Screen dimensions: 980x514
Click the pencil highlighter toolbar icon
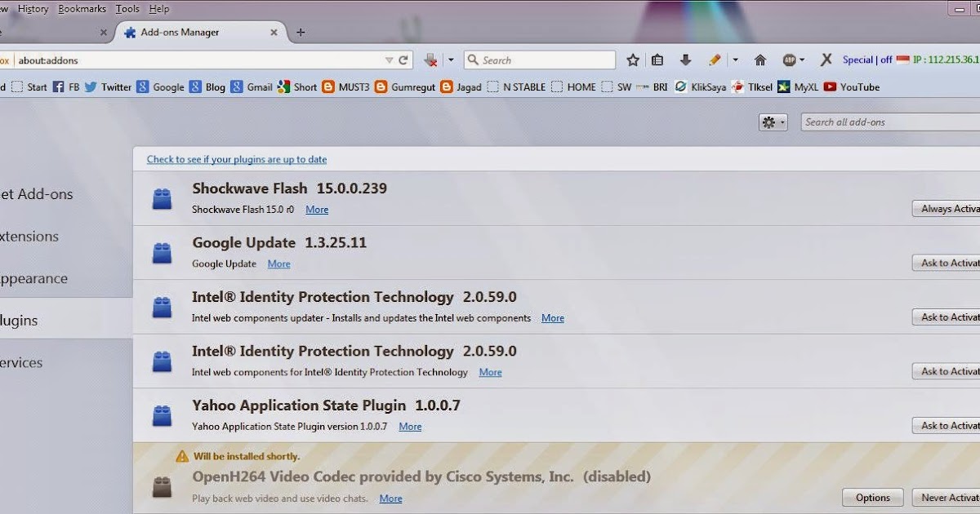tap(715, 60)
